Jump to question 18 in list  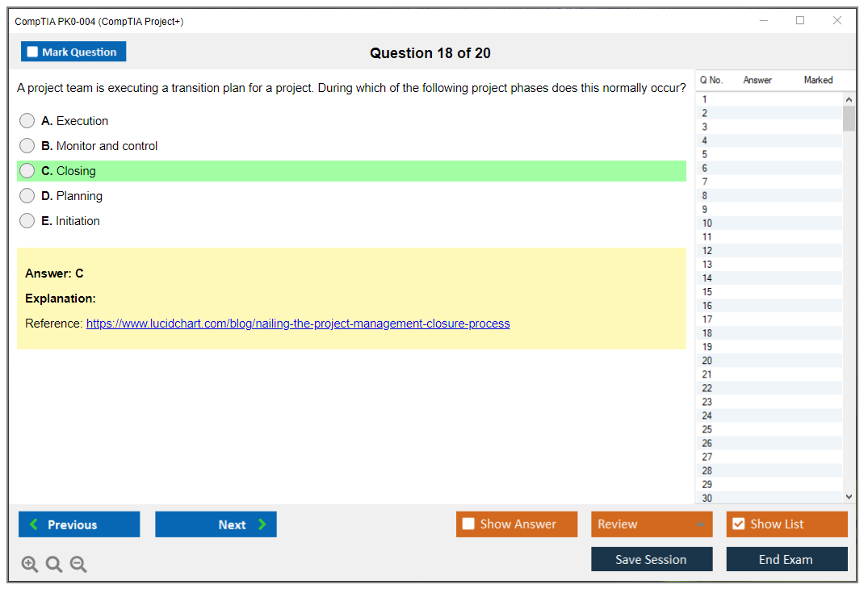tap(707, 333)
